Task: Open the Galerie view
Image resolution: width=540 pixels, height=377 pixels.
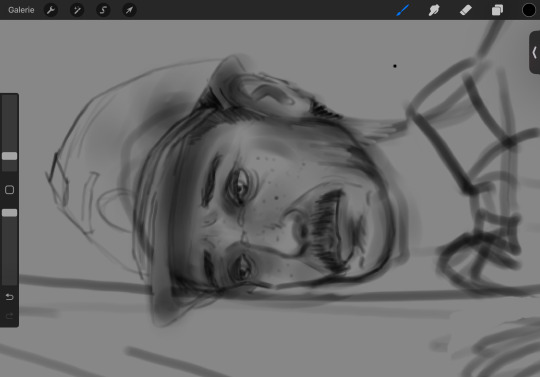Action: tap(21, 10)
